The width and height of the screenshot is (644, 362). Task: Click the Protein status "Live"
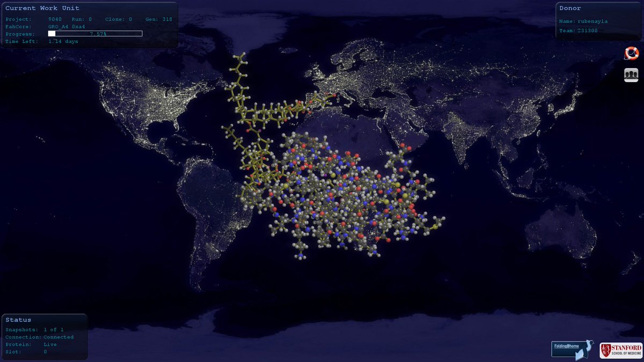50,344
